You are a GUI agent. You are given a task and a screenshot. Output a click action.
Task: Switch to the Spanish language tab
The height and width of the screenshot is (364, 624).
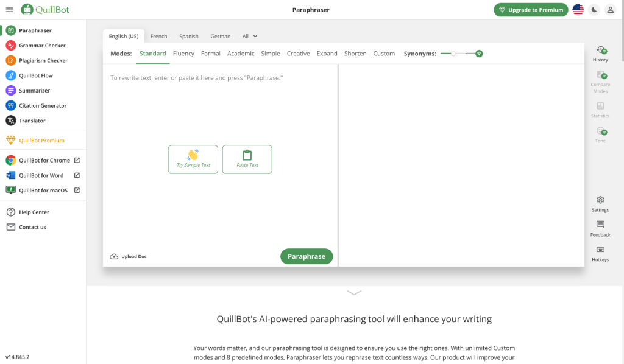189,36
